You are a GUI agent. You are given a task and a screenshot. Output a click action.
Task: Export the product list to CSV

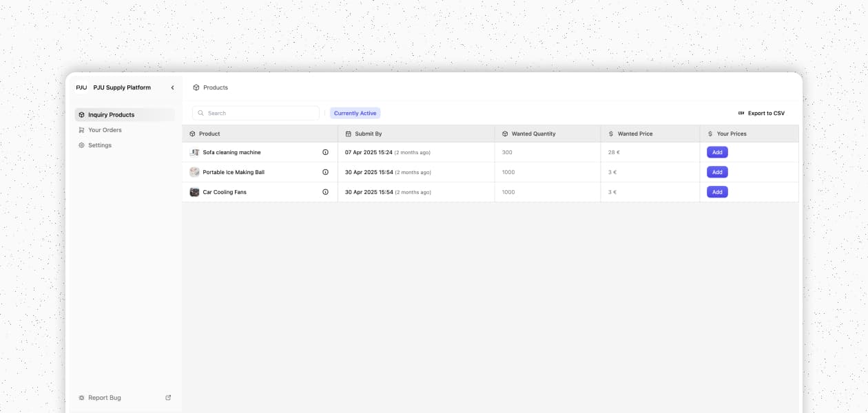point(761,113)
